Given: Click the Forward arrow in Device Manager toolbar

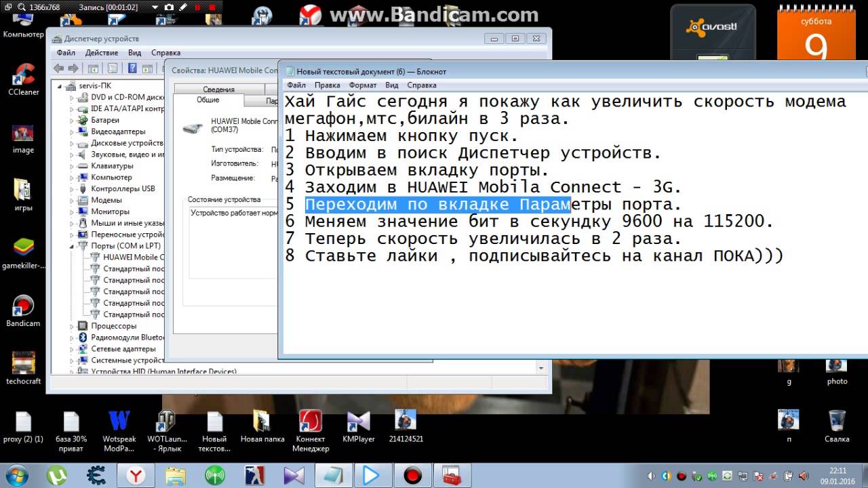Looking at the screenshot, I should pos(73,68).
